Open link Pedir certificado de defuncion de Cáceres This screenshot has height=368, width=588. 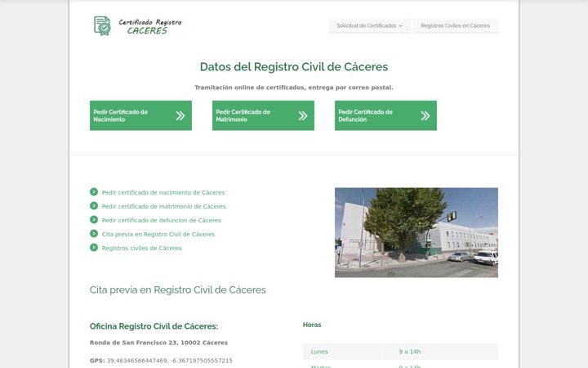click(x=161, y=220)
